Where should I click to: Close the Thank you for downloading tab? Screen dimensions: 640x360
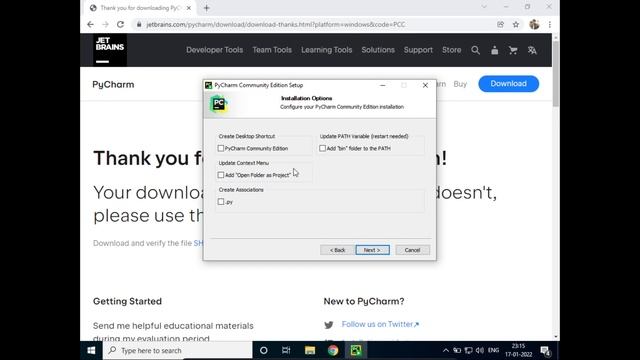[x=189, y=8]
